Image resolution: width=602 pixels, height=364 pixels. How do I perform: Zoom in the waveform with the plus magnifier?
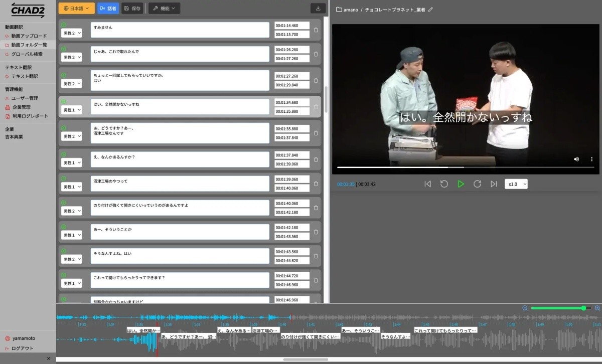point(597,308)
